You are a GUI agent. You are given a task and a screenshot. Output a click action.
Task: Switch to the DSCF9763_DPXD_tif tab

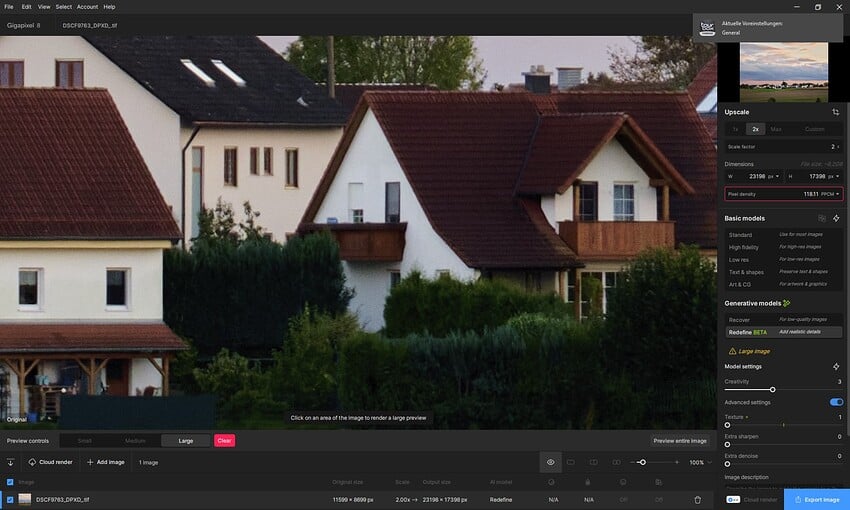(x=89, y=25)
